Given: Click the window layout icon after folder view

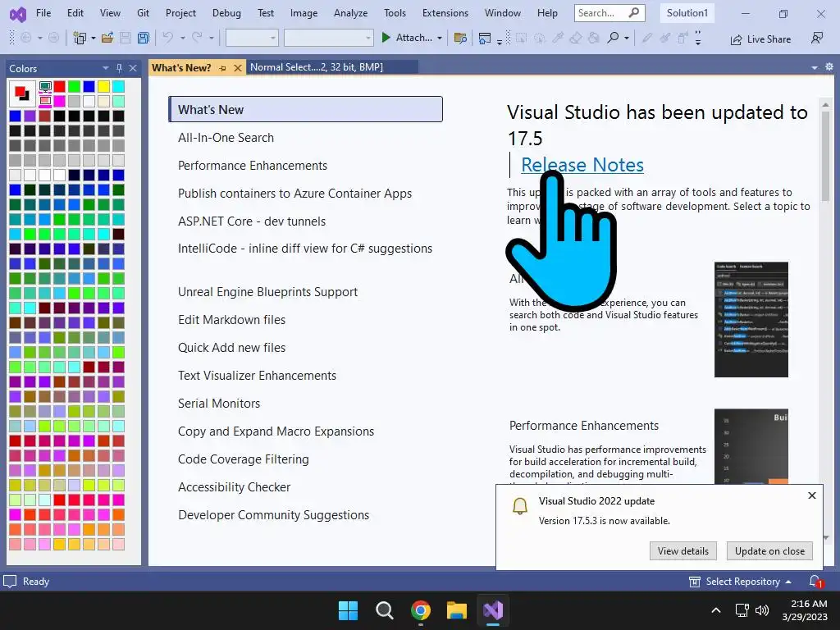Looking at the screenshot, I should pyautogui.click(x=484, y=38).
